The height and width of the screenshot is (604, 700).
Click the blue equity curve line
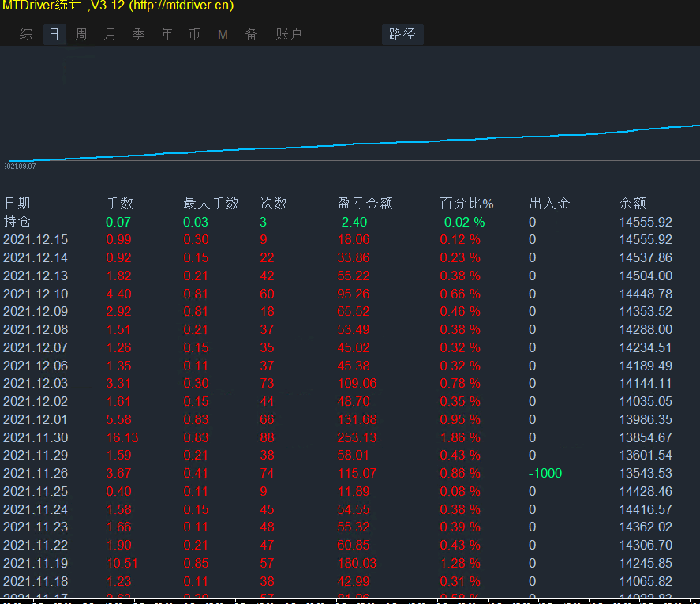(x=355, y=144)
